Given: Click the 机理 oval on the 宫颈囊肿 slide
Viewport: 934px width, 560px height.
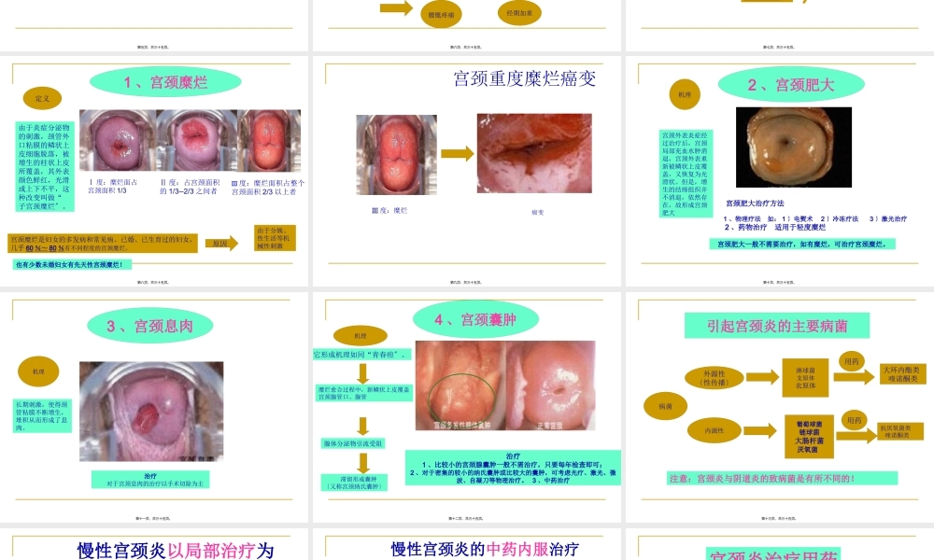Looking at the screenshot, I should [x=360, y=335].
